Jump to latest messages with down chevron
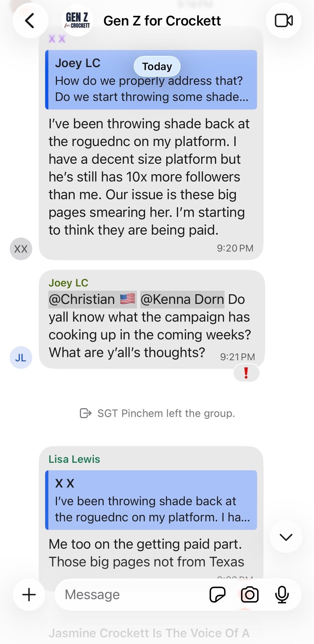Image resolution: width=314 pixels, height=644 pixels. 286,537
